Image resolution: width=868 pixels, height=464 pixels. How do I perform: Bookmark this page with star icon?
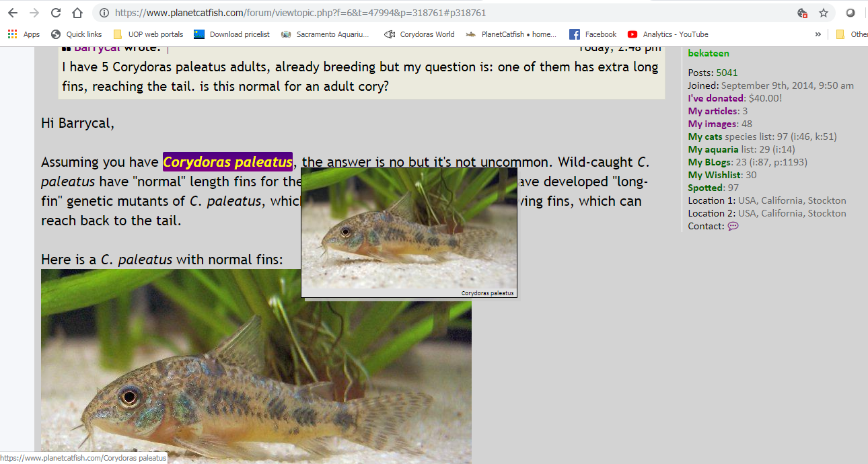click(x=824, y=13)
